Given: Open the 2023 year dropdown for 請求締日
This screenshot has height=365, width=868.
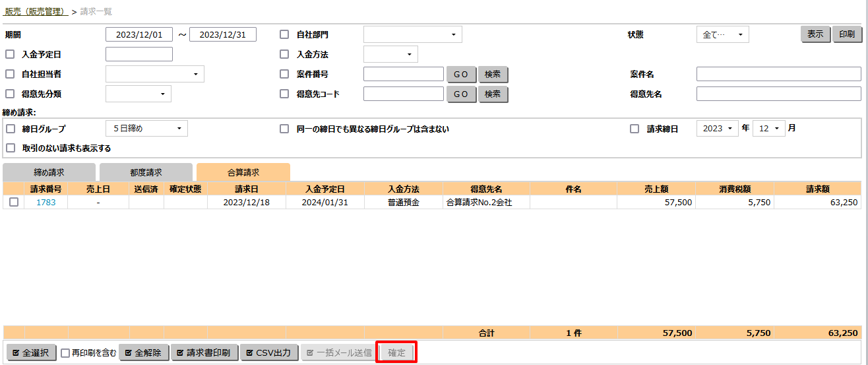Looking at the screenshot, I should tap(717, 129).
